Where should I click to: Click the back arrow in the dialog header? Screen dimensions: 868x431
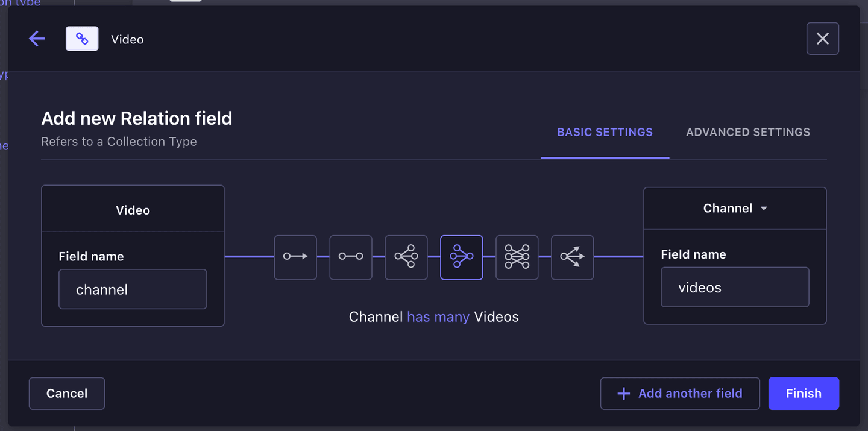[x=37, y=38]
